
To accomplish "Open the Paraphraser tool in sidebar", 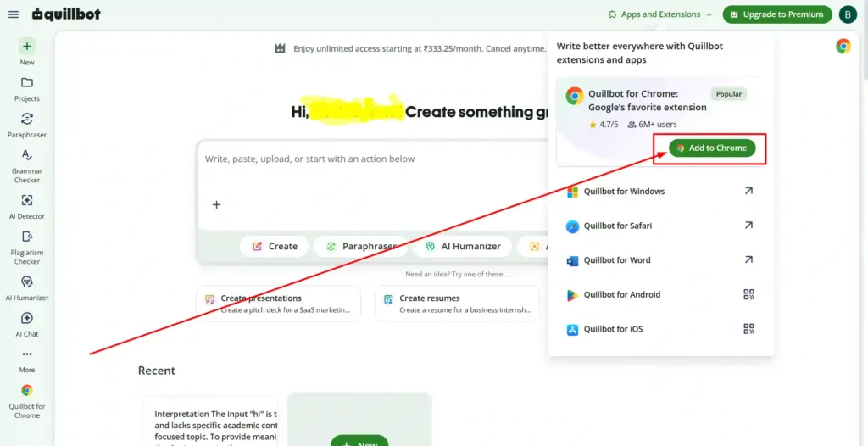I will [x=27, y=125].
